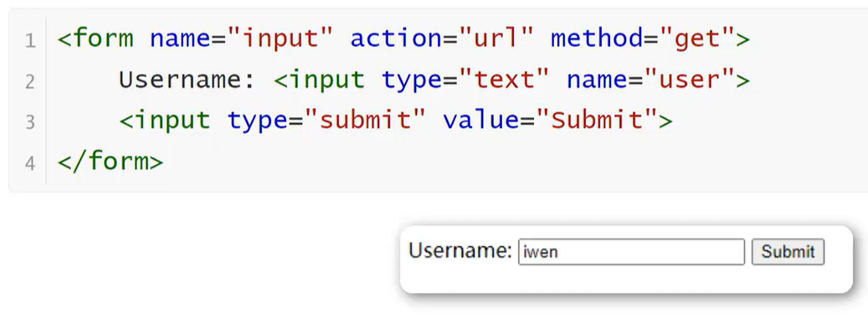Click the "input" name value on line 1
This screenshot has height=314, width=868.
(x=280, y=40)
